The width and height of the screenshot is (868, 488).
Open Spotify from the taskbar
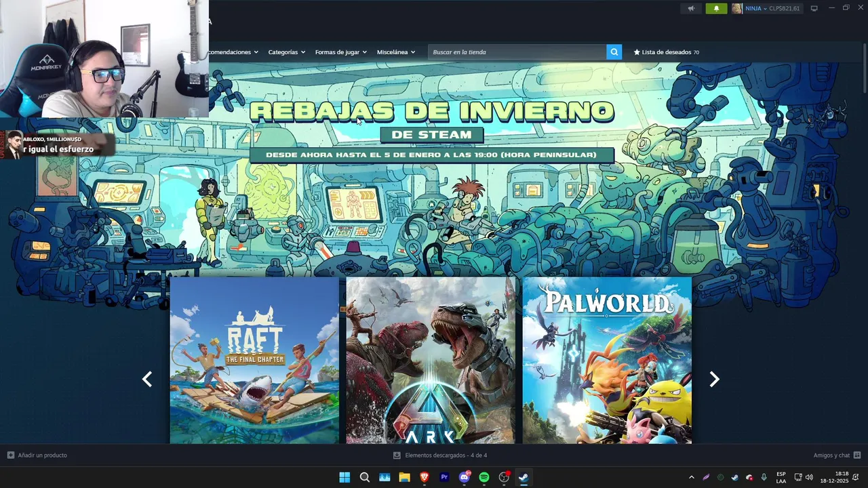[x=484, y=477]
